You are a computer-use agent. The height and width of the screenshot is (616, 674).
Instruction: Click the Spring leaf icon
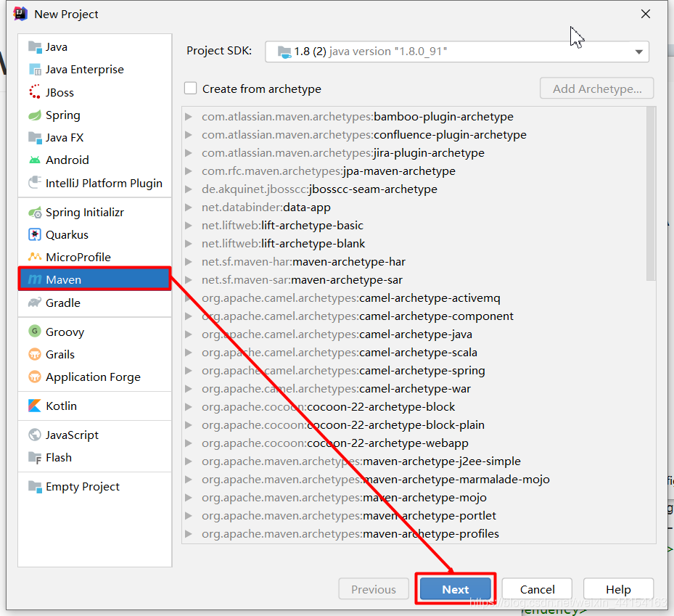[34, 115]
